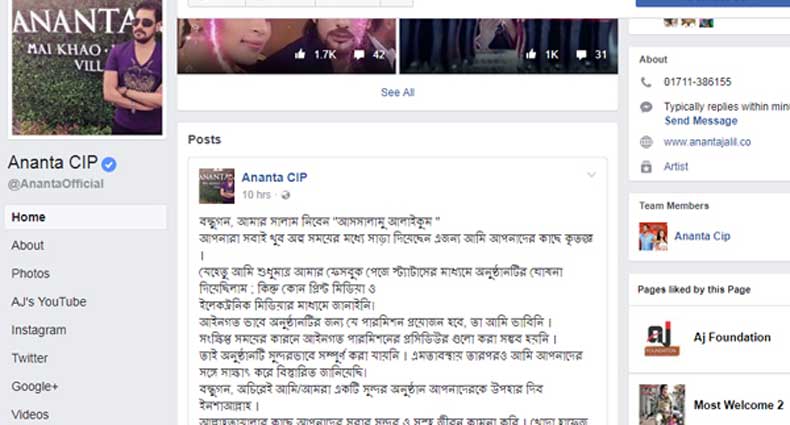
Task: Click the Ananta Cip team member link
Action: pos(702,236)
